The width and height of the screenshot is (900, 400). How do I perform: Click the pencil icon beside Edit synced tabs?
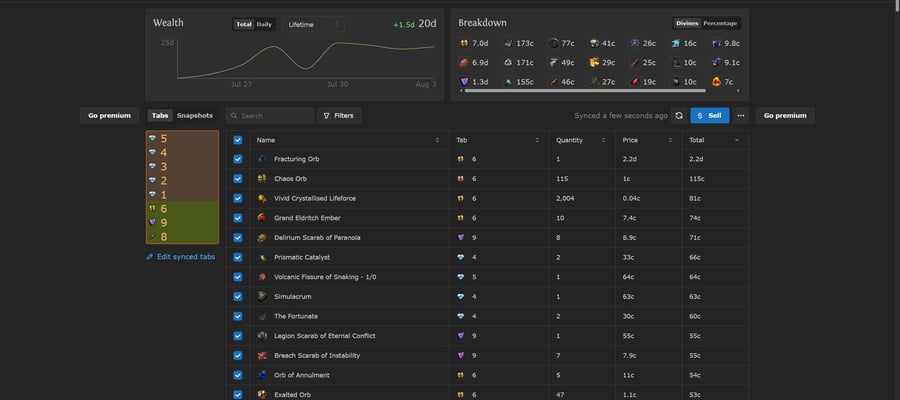[x=150, y=257]
